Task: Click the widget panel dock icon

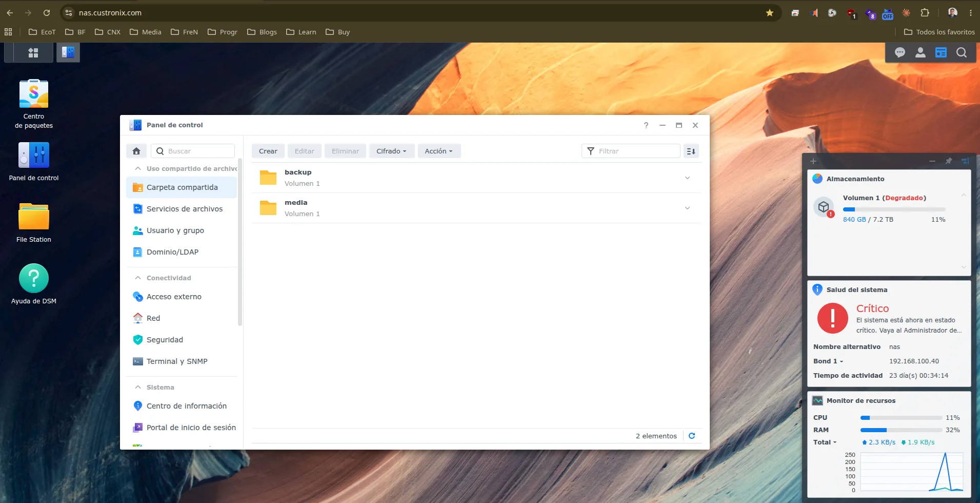Action: point(965,161)
